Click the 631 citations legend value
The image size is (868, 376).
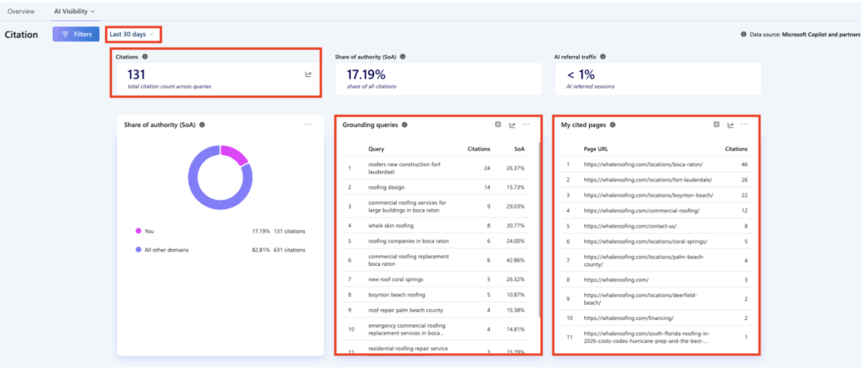[290, 250]
